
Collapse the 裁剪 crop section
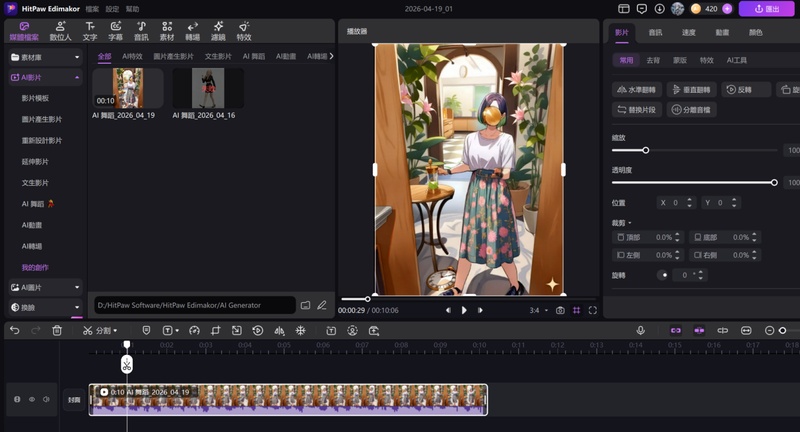(x=630, y=223)
